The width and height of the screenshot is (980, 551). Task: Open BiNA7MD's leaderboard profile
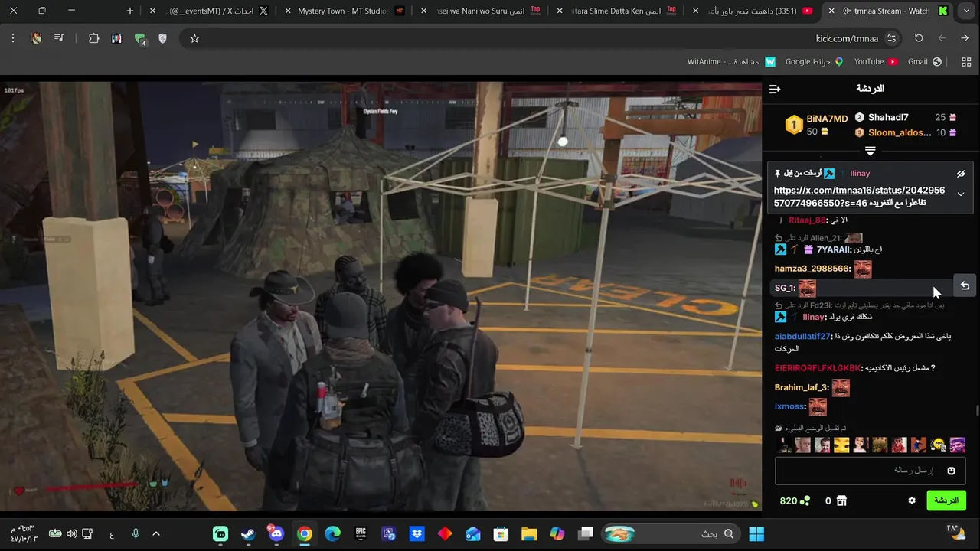[827, 119]
